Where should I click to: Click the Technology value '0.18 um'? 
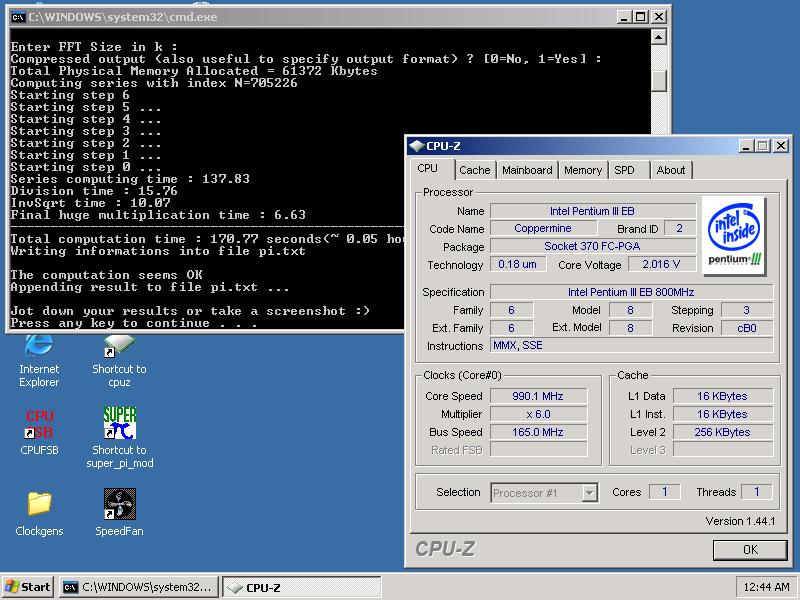(x=518, y=264)
